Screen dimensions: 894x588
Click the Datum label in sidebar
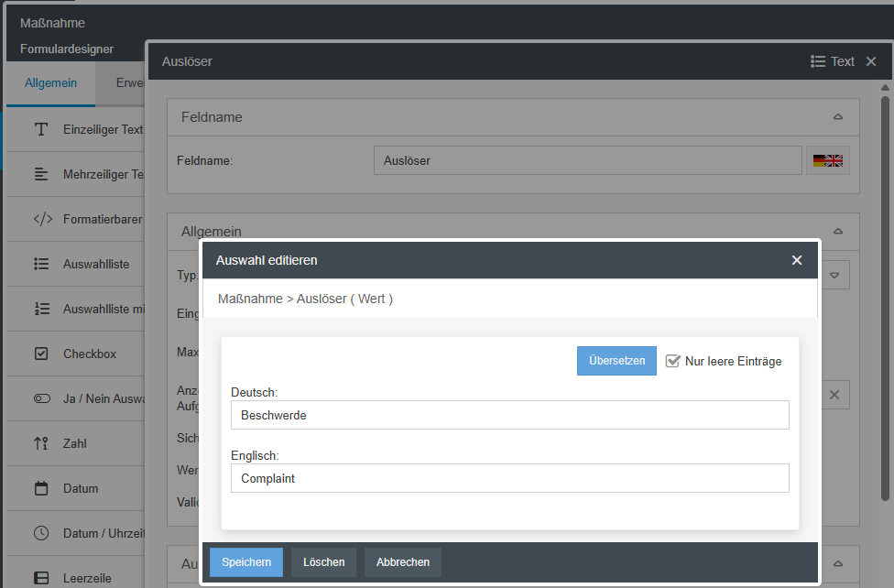(81, 489)
